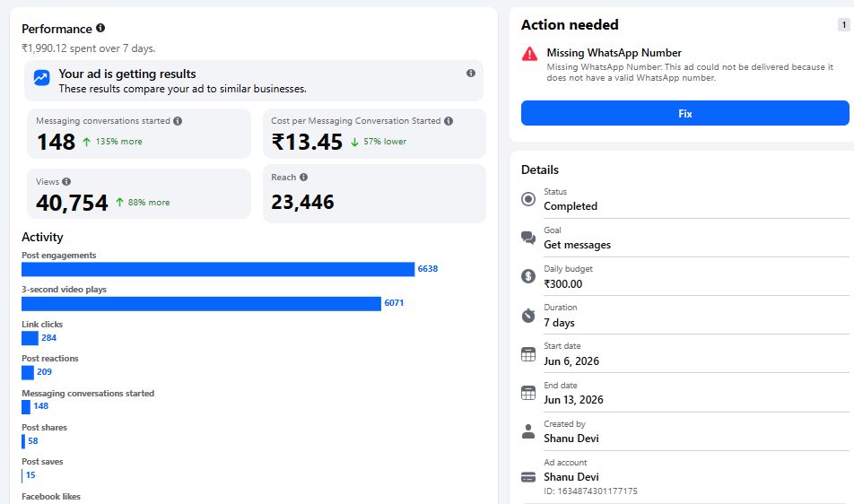Click the Duration stopwatch icon
The height and width of the screenshot is (504, 854).
click(x=527, y=315)
